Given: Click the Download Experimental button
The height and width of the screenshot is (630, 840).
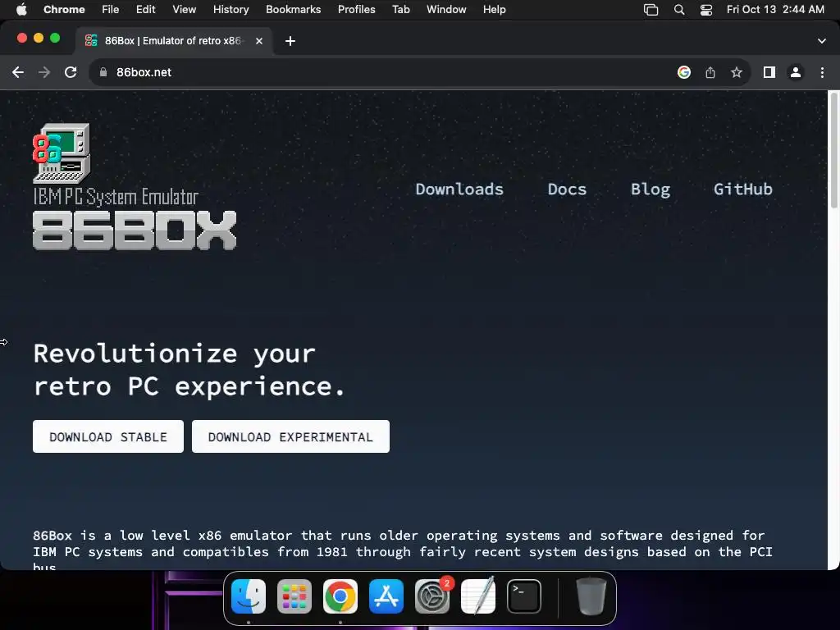Looking at the screenshot, I should [x=290, y=436].
